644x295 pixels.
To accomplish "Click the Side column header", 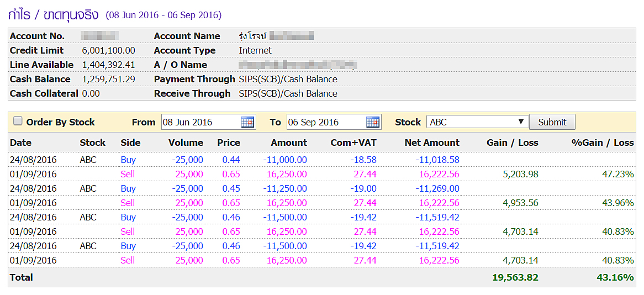I will (x=130, y=143).
